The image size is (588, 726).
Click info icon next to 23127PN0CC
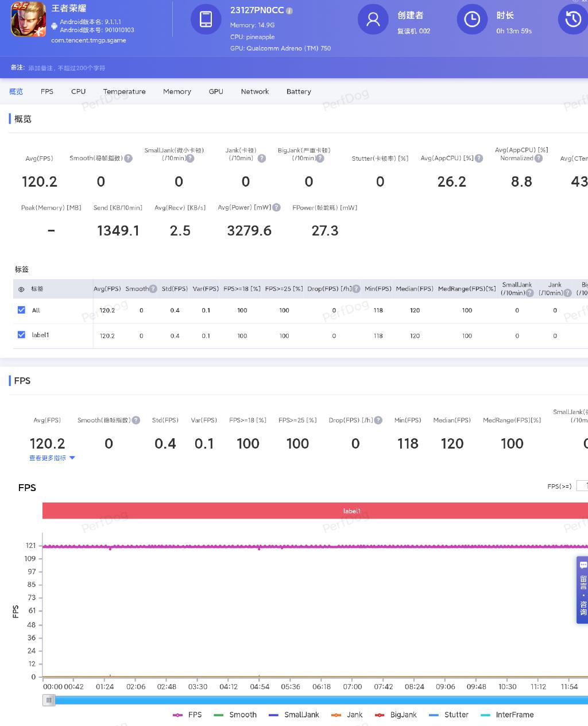point(289,11)
